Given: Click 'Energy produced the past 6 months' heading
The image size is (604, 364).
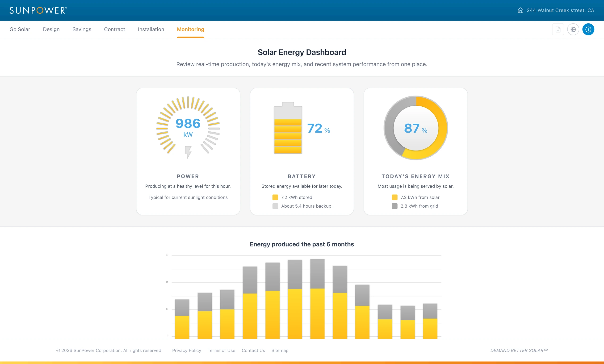Looking at the screenshot, I should 302,244.
